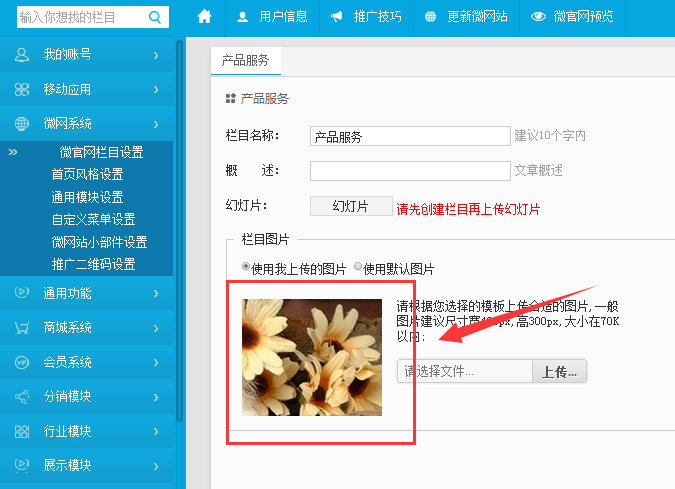Click the 上传... upload button
The image size is (675, 489).
pyautogui.click(x=559, y=371)
